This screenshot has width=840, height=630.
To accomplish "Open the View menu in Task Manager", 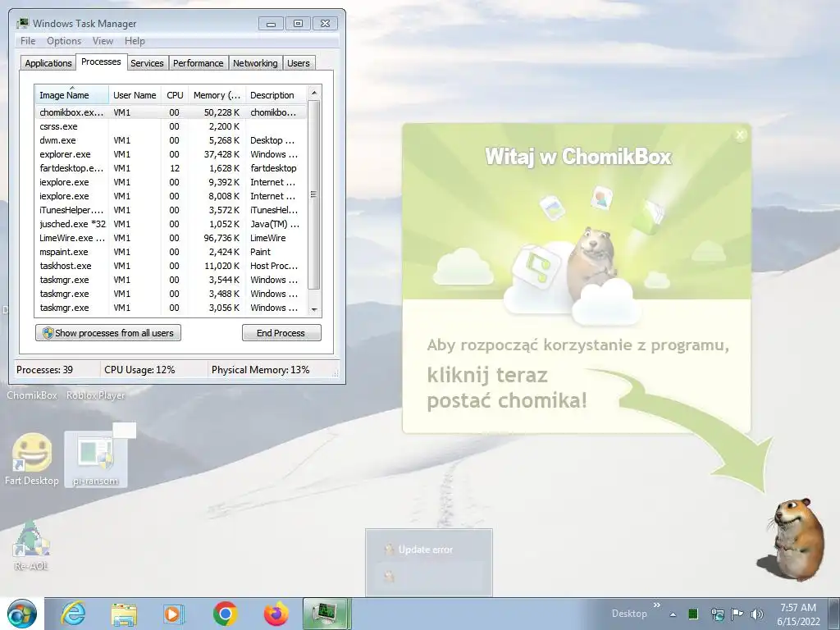I will click(x=103, y=41).
